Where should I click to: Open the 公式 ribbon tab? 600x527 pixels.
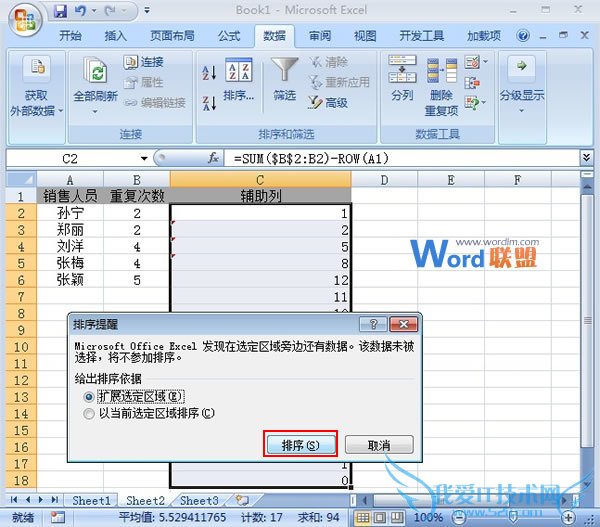[x=229, y=36]
